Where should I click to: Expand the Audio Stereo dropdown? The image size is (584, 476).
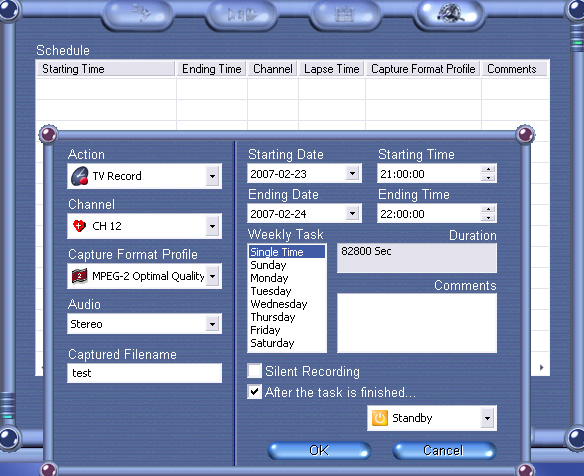(x=212, y=324)
